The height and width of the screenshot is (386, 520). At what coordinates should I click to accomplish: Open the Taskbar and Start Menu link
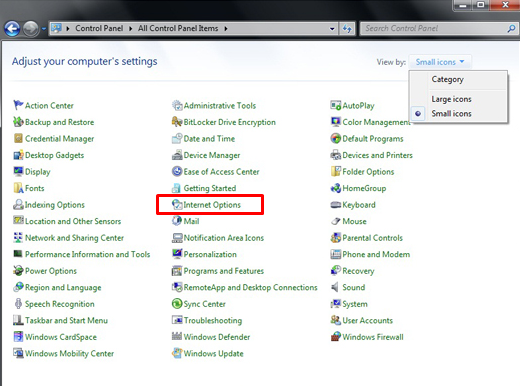66,320
